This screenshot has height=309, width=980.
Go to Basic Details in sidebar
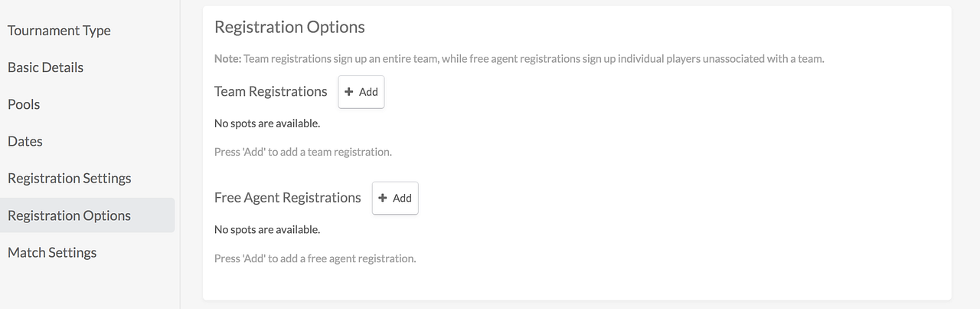[x=45, y=67]
